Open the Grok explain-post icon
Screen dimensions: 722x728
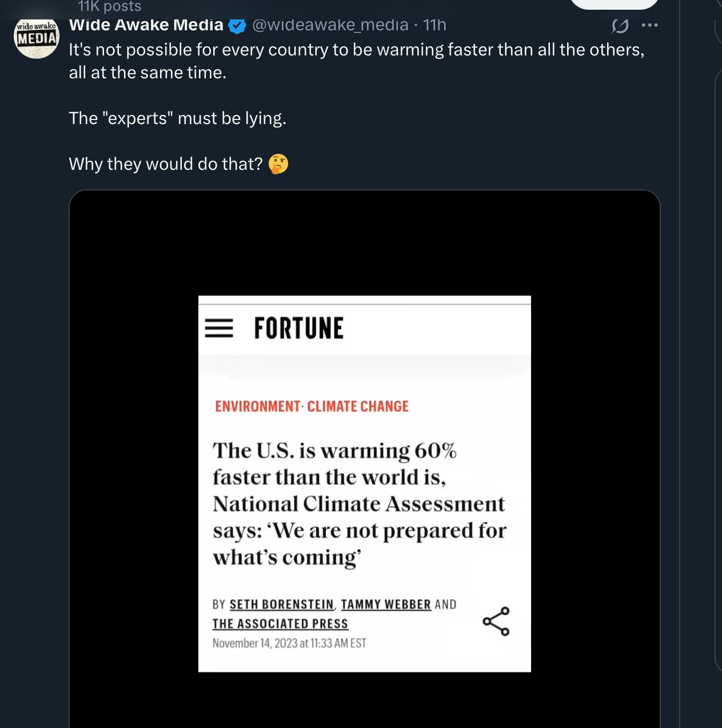coord(620,26)
